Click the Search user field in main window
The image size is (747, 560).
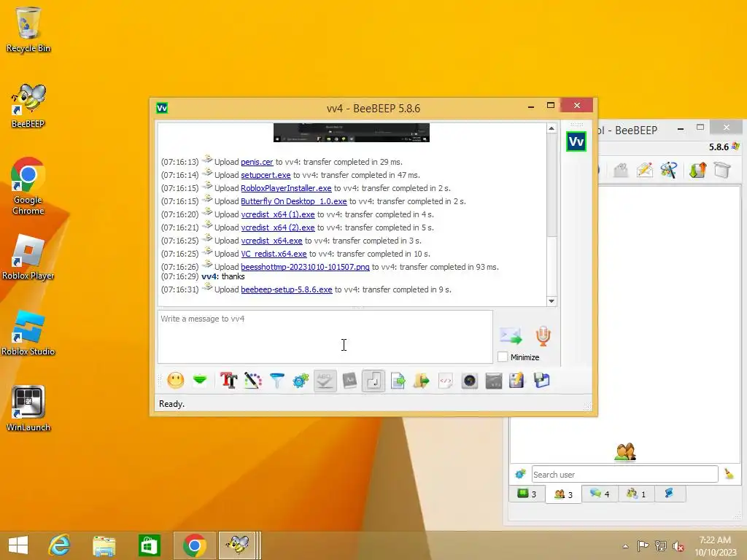pyautogui.click(x=624, y=474)
